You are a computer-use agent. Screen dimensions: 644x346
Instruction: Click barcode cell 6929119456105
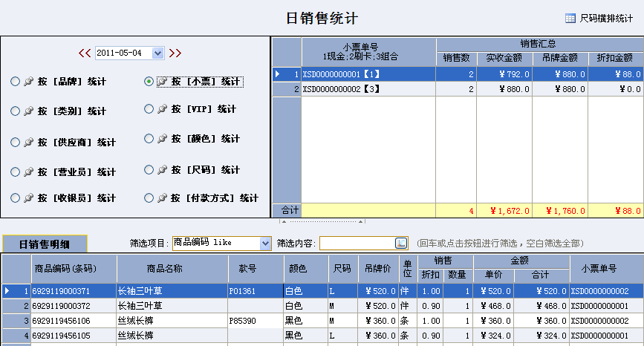pyautogui.click(x=74, y=336)
